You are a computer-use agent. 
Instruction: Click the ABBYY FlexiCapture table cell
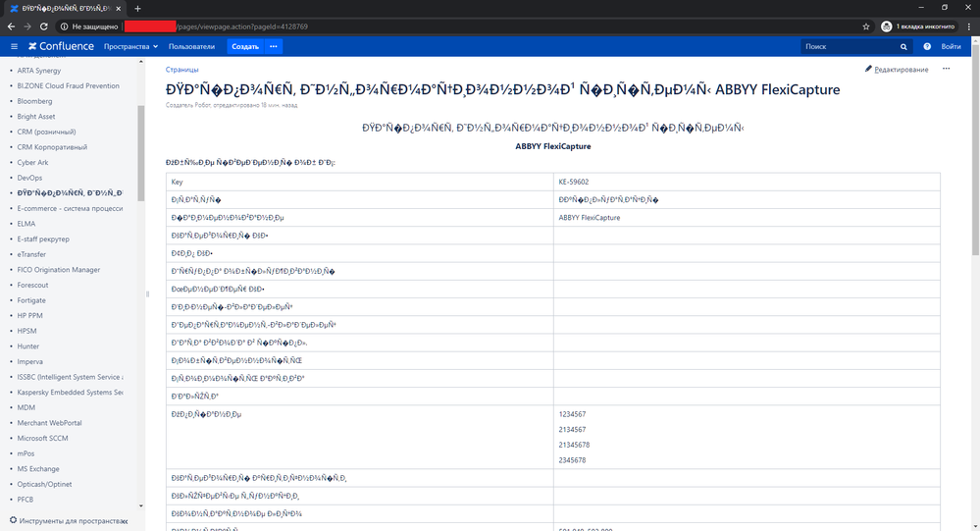point(747,218)
